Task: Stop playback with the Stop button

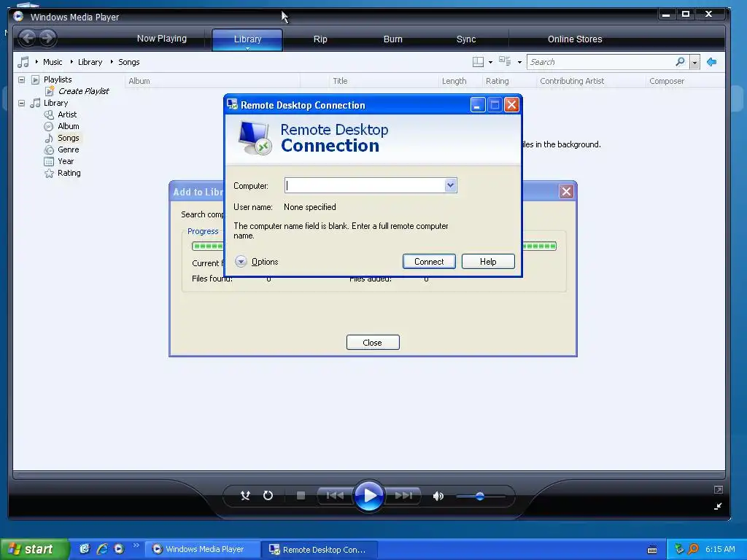Action: pyautogui.click(x=301, y=496)
